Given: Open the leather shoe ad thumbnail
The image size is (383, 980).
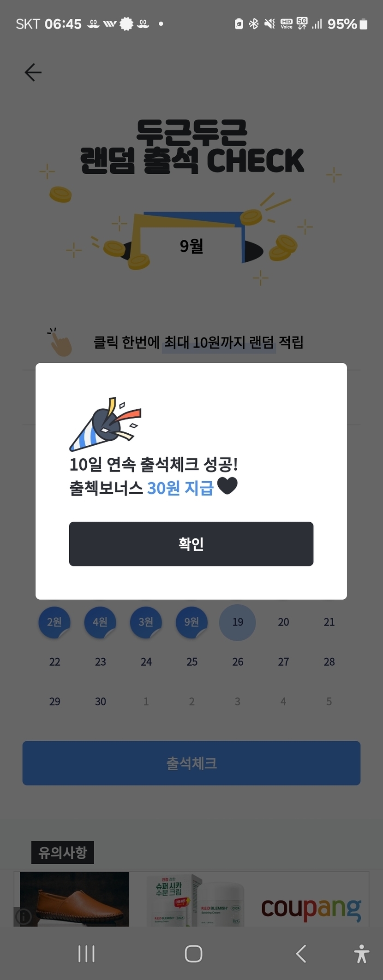Looking at the screenshot, I should [x=74, y=899].
